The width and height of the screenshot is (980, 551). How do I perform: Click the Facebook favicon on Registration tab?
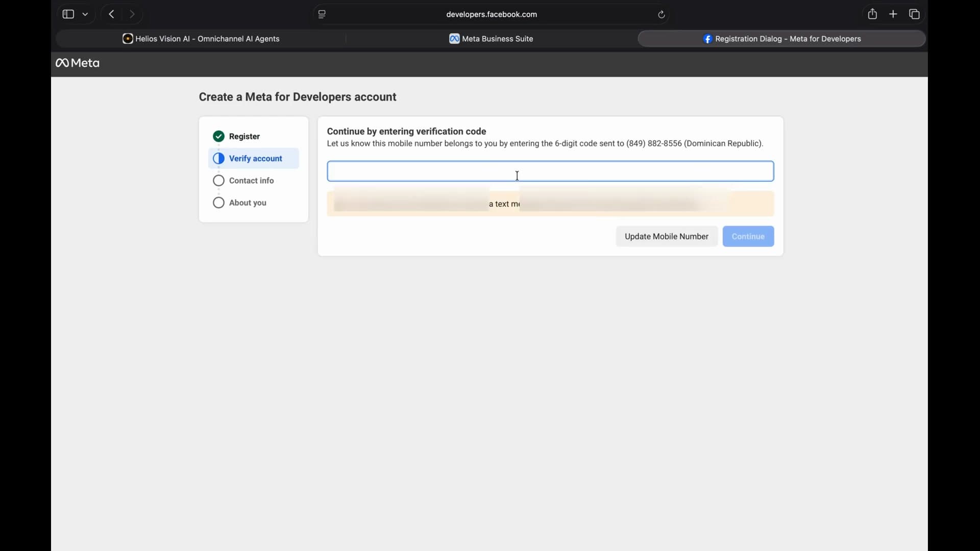[708, 39]
